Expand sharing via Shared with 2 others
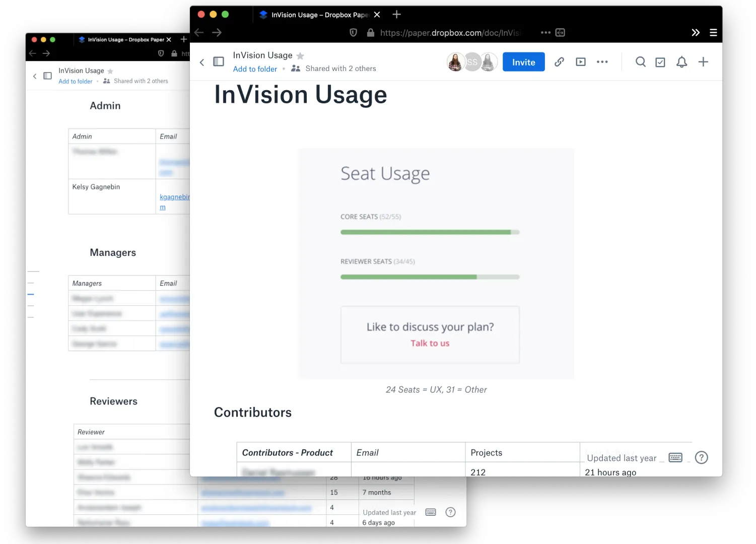The width and height of the screenshot is (756, 544). [x=340, y=68]
